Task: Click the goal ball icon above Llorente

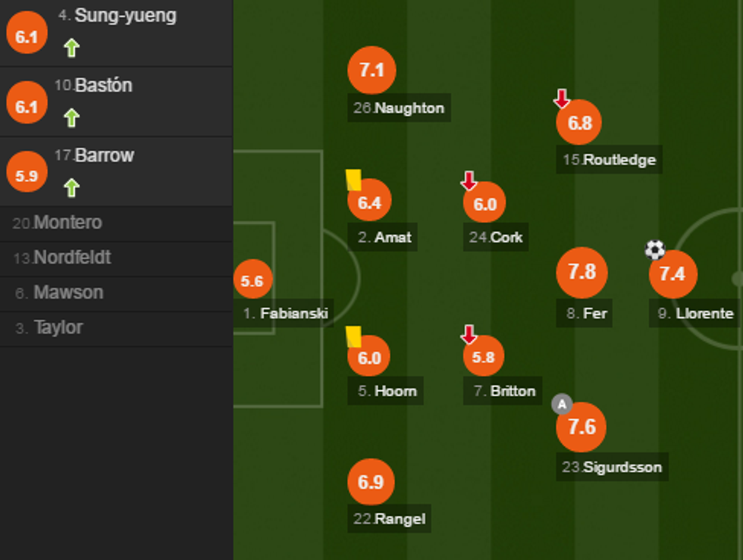Action: (x=655, y=249)
